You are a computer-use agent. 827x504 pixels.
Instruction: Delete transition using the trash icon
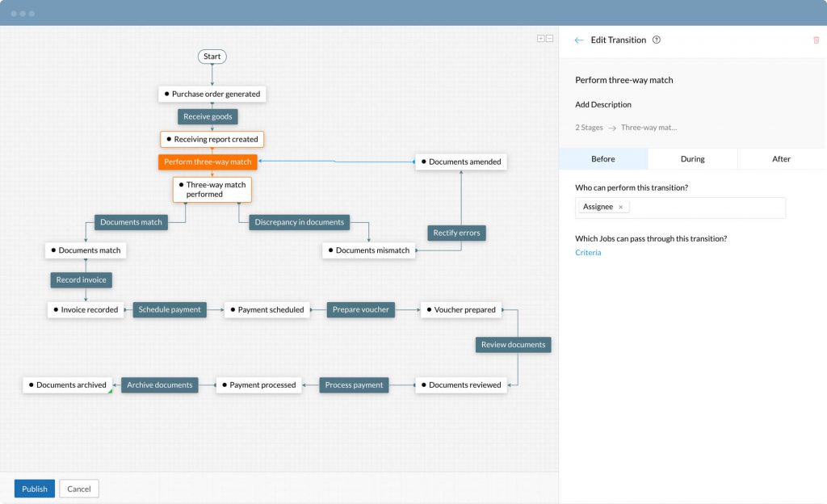click(x=816, y=40)
